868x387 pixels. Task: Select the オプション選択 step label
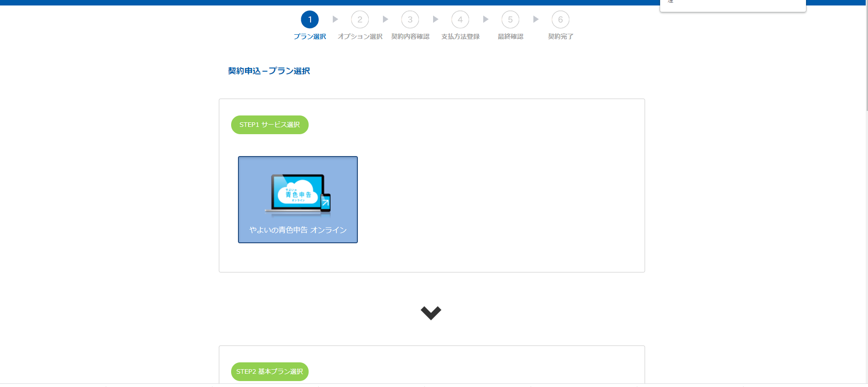click(360, 37)
